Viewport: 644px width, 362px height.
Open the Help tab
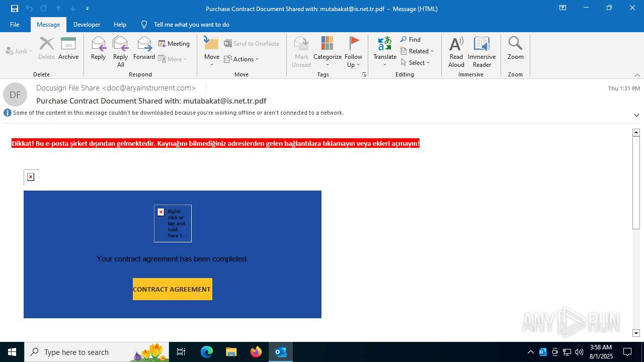click(120, 25)
